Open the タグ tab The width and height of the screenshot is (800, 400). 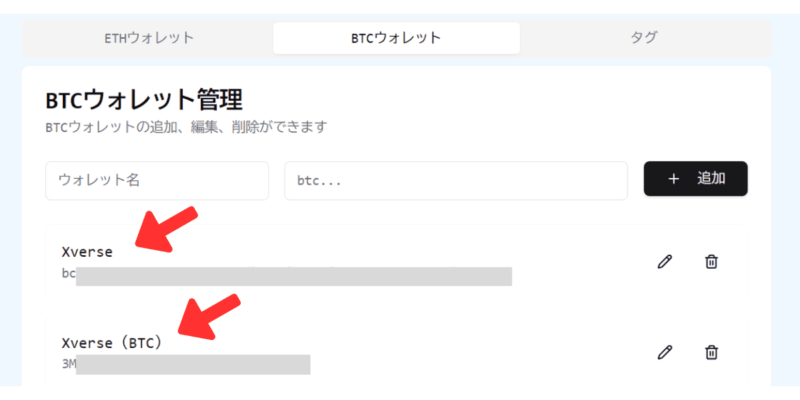[644, 38]
